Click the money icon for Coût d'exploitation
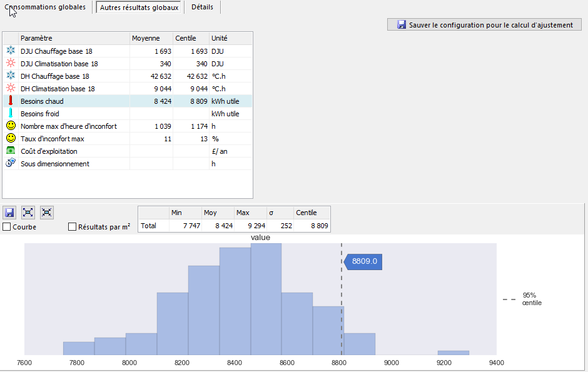 (11, 151)
